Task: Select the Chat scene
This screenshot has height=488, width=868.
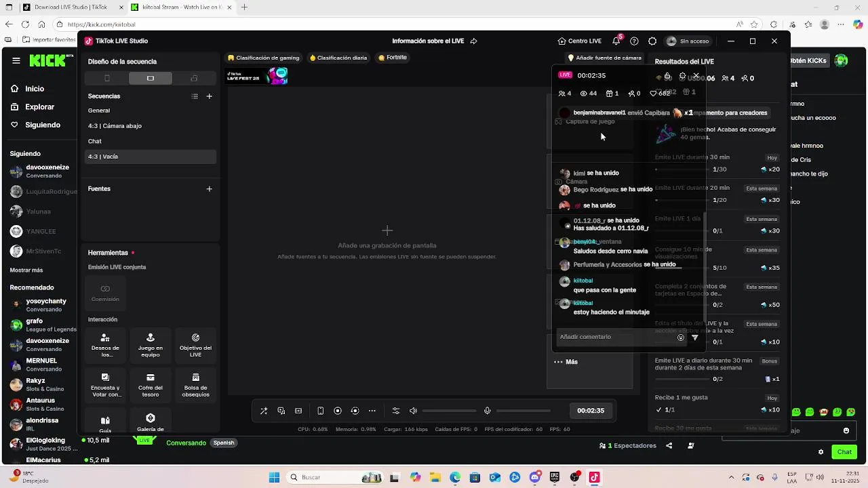Action: (x=151, y=141)
